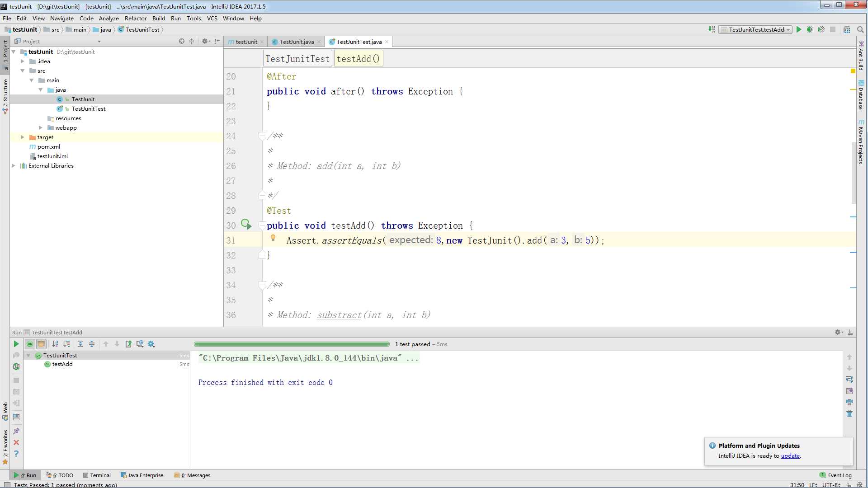
Task: Click run gutter icon at line 30
Action: (246, 224)
